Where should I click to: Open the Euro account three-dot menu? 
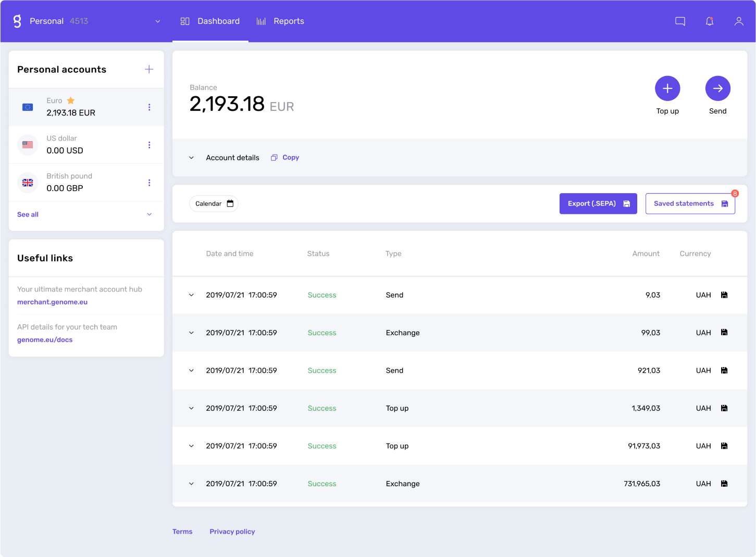(x=149, y=107)
